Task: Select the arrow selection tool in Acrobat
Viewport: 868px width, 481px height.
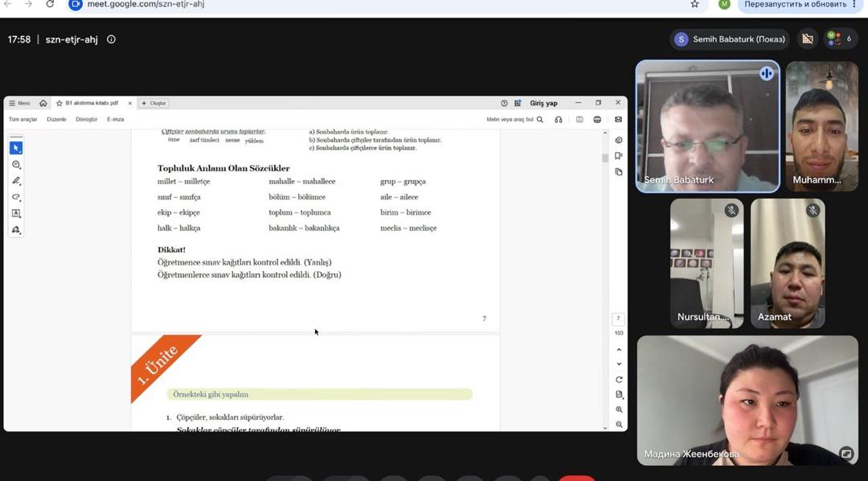Action: point(16,148)
